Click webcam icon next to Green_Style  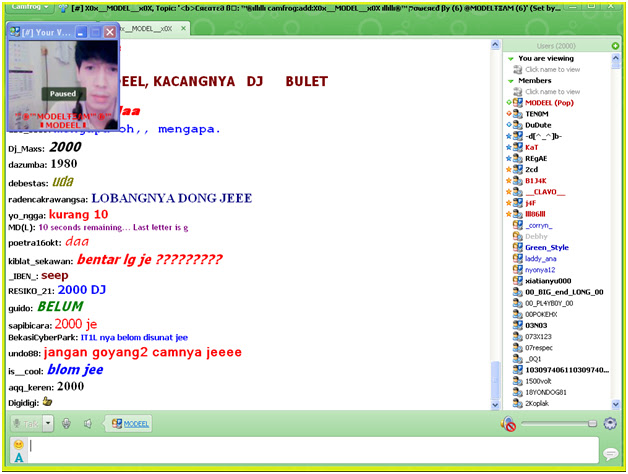pyautogui.click(x=518, y=248)
